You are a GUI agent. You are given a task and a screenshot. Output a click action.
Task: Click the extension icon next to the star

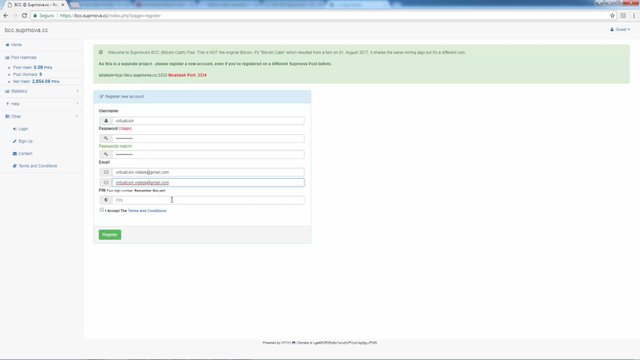(623, 16)
